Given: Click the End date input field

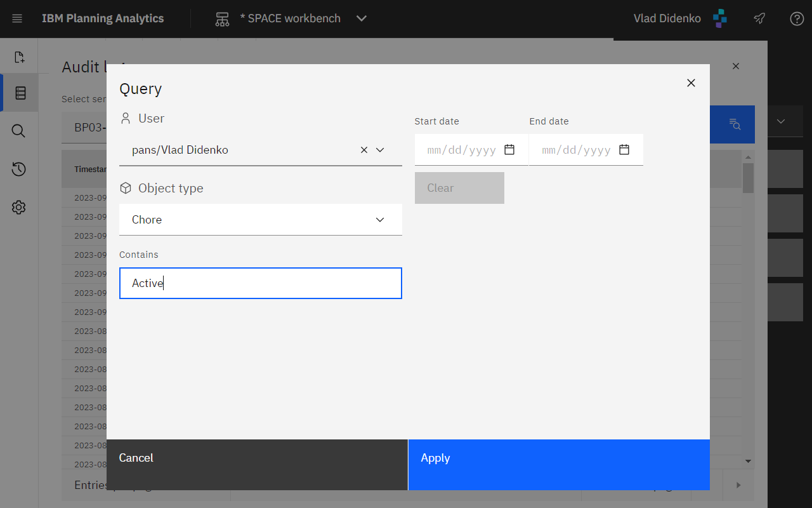Looking at the screenshot, I should [x=586, y=150].
